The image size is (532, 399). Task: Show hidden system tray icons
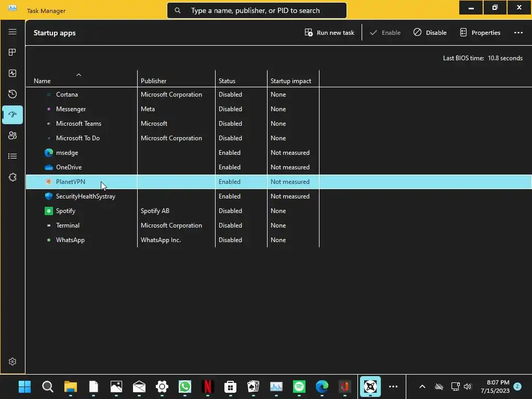(x=422, y=387)
